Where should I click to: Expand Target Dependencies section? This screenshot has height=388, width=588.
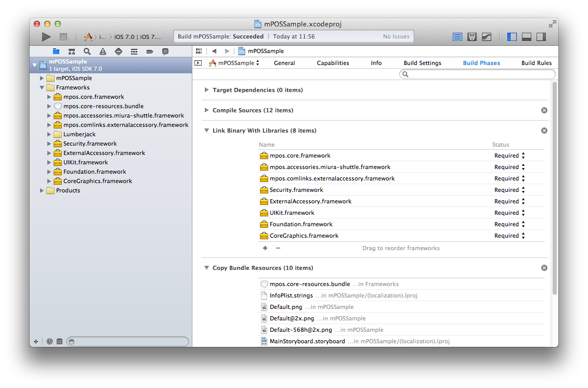[206, 90]
